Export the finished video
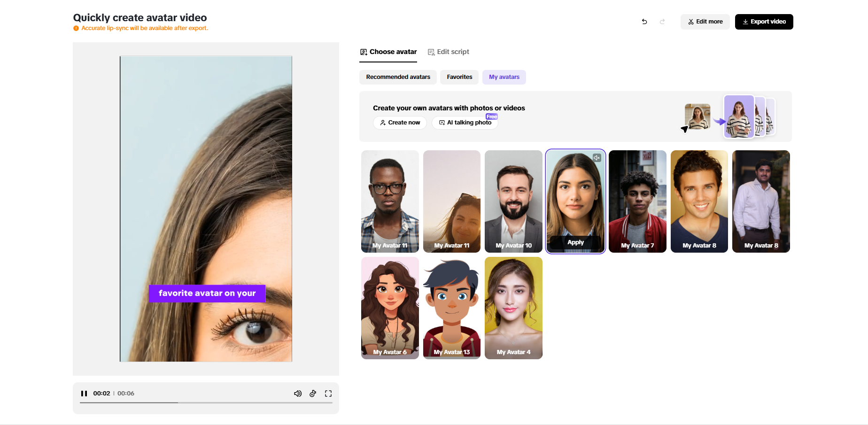 tap(764, 22)
